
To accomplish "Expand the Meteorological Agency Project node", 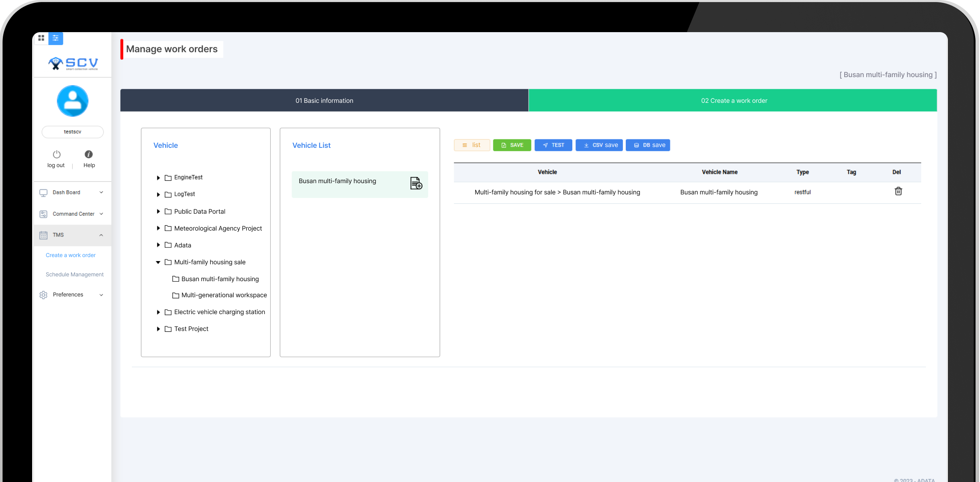I will coord(158,228).
